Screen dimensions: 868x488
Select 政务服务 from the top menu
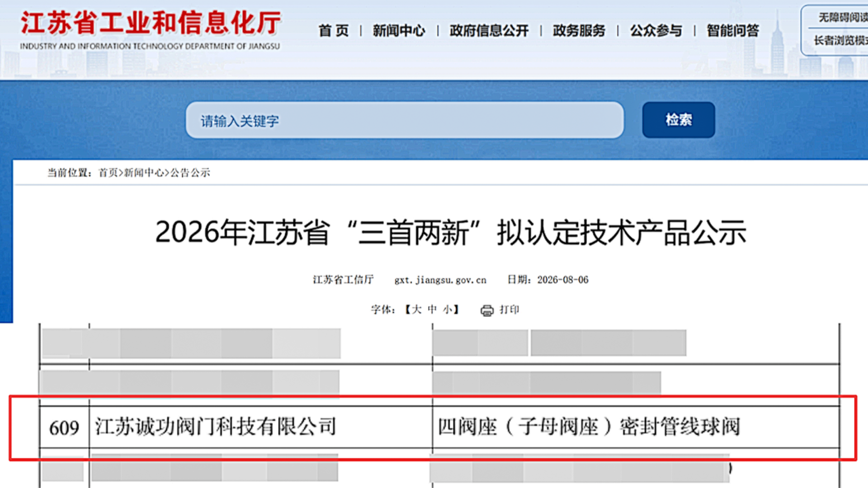tap(579, 31)
